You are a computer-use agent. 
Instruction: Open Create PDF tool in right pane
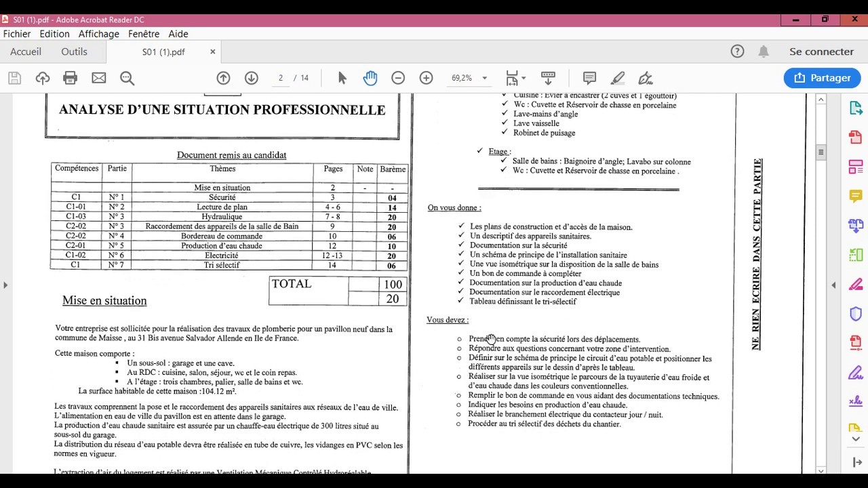point(855,138)
